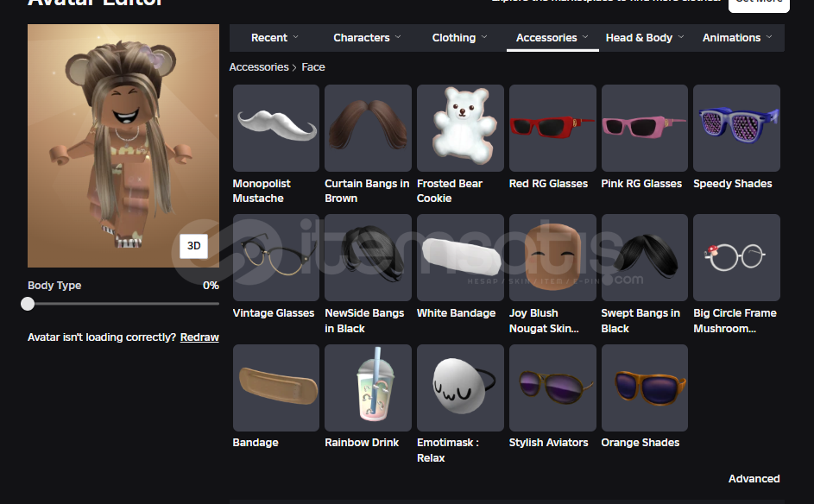Go to Accessories in the breadcrumb
The height and width of the screenshot is (504, 814).
[x=259, y=67]
